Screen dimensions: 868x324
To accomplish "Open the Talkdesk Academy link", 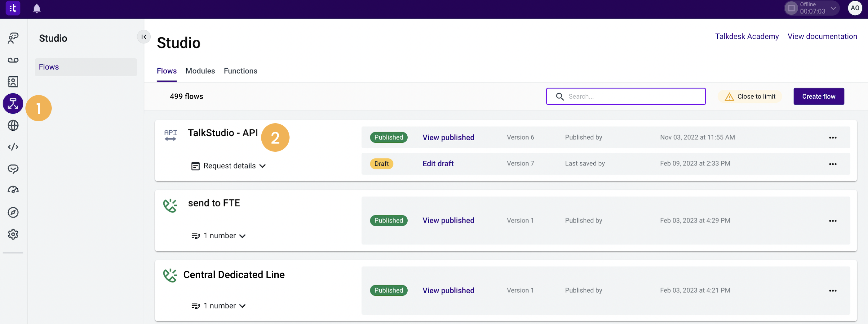I will coord(747,36).
